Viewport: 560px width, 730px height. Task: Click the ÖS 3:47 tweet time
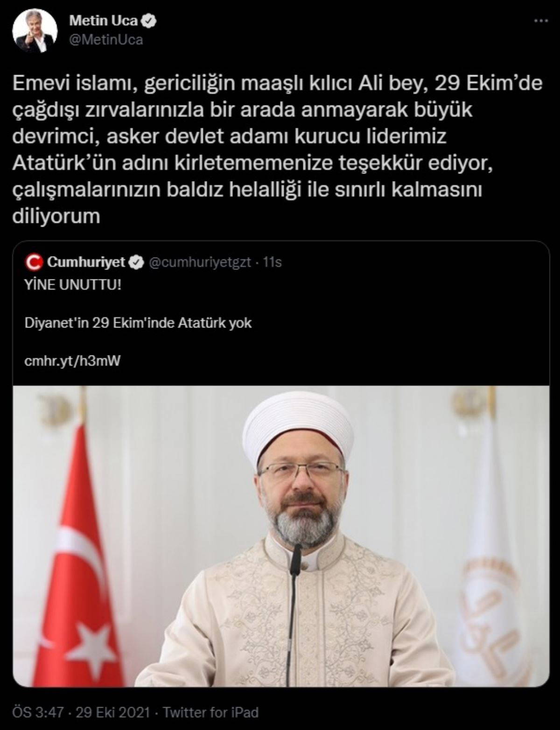click(x=39, y=713)
